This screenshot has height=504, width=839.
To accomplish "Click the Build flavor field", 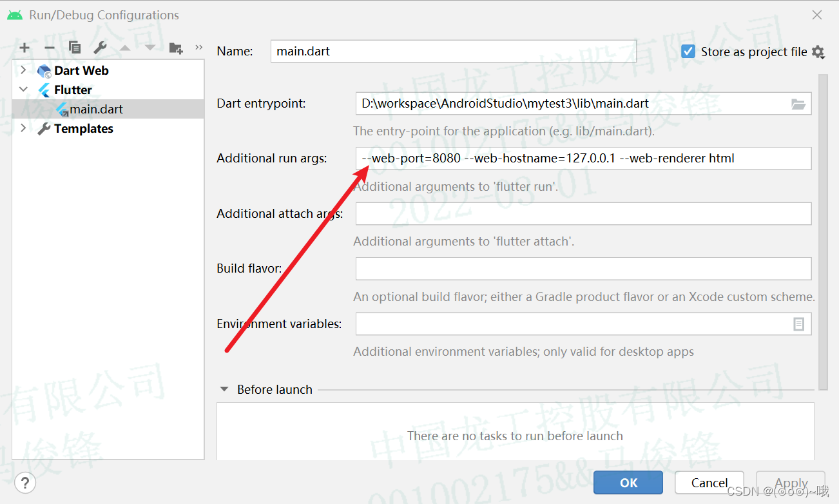I will coord(583,269).
